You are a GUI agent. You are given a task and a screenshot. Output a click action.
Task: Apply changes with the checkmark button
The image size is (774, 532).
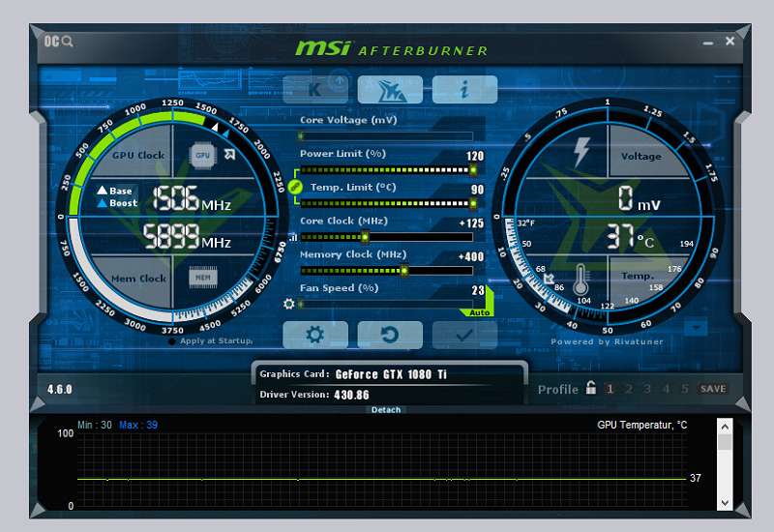(x=464, y=335)
